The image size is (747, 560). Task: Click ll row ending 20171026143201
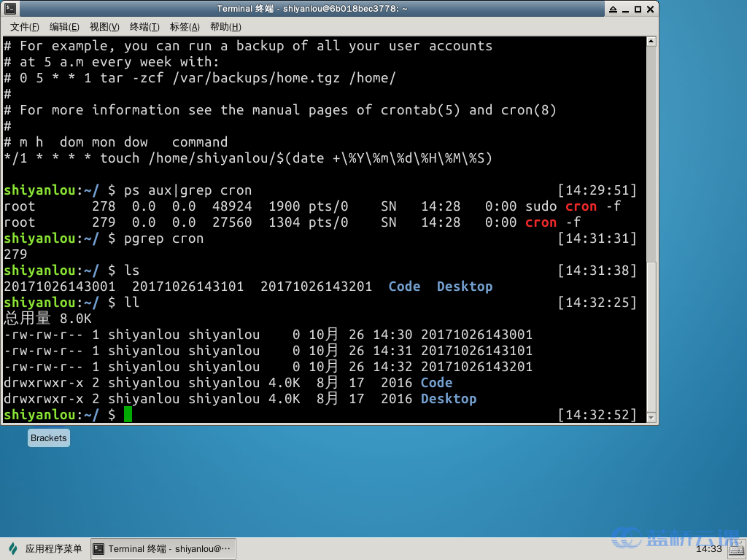[x=268, y=367]
